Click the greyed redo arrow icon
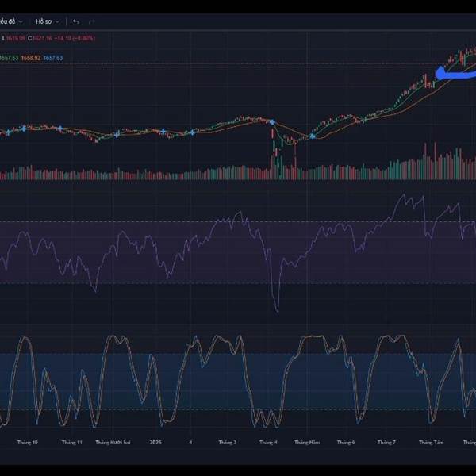Image resolution: width=476 pixels, height=476 pixels. click(92, 21)
